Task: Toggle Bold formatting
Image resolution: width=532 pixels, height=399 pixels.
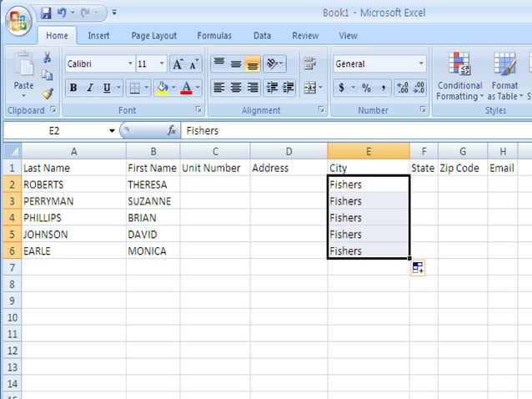Action: click(x=73, y=88)
